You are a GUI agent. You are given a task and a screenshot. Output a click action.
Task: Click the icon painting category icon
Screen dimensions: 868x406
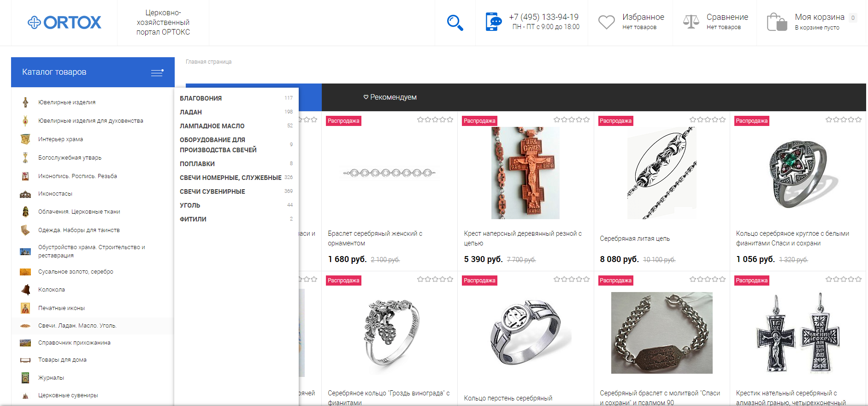[25, 176]
